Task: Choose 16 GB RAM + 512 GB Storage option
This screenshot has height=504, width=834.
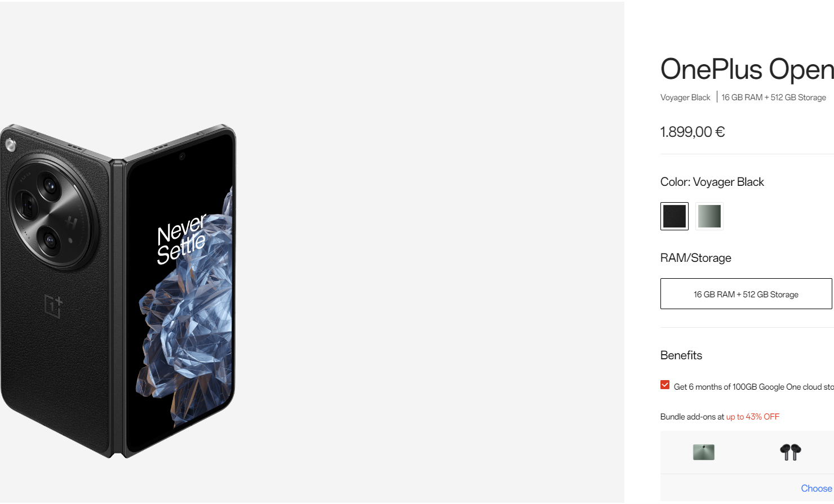Action: [x=746, y=294]
